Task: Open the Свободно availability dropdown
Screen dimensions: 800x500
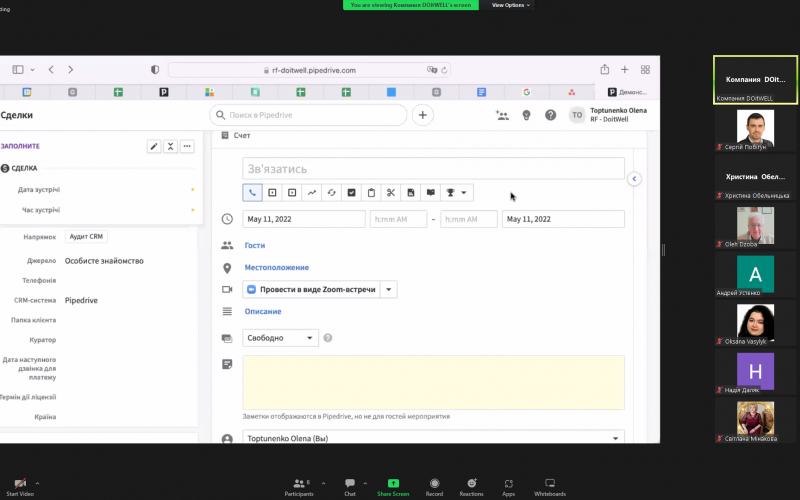Action: 280,338
